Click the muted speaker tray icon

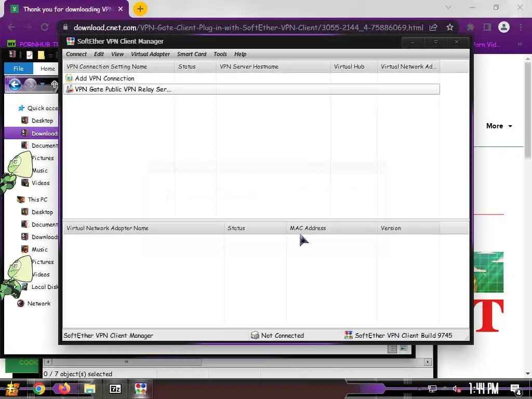[x=457, y=389]
